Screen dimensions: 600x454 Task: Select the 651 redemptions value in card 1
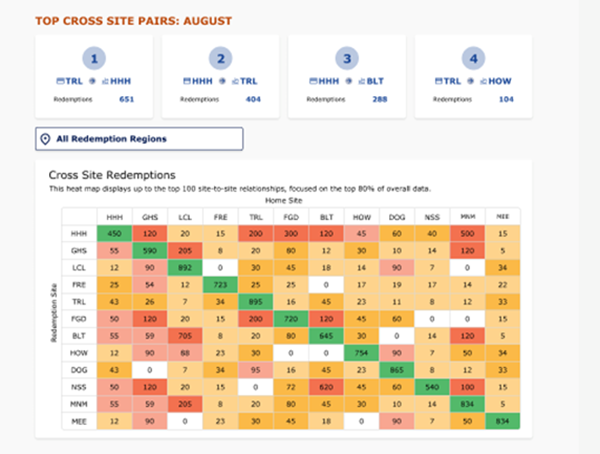pyautogui.click(x=126, y=100)
